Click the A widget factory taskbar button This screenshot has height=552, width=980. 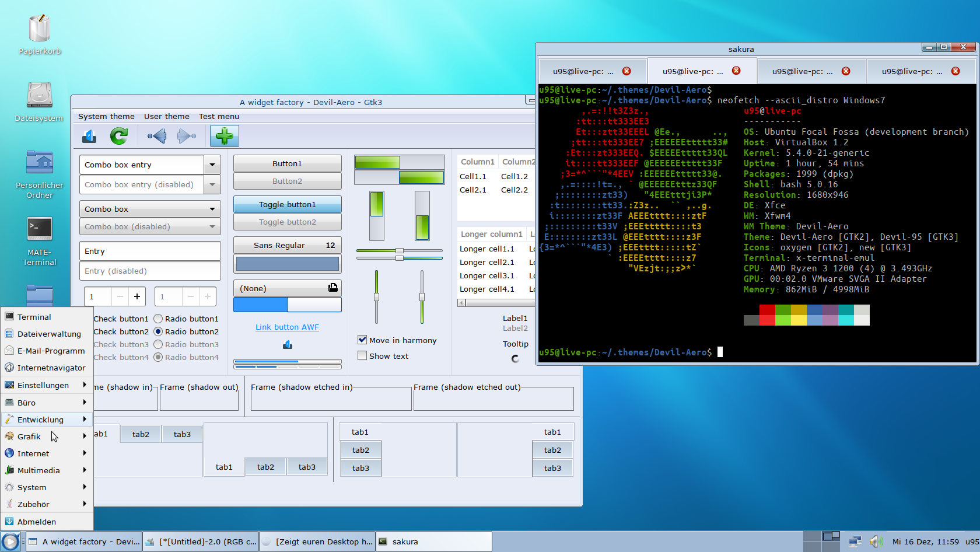(84, 541)
